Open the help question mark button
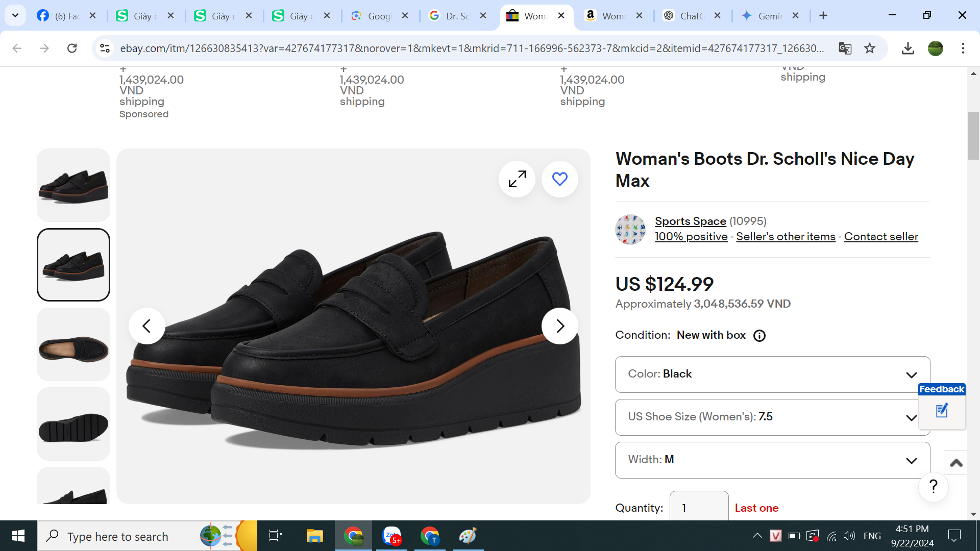The height and width of the screenshot is (551, 980). (933, 487)
